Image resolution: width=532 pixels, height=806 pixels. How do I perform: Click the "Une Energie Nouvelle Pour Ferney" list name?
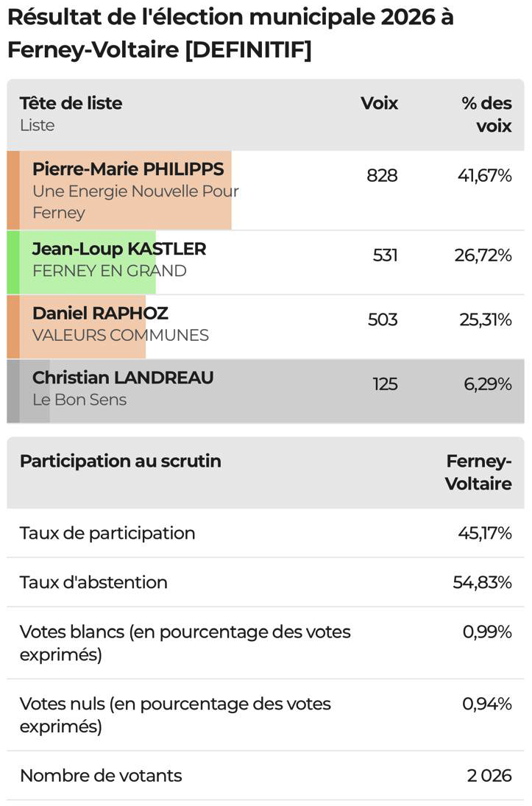[135, 202]
